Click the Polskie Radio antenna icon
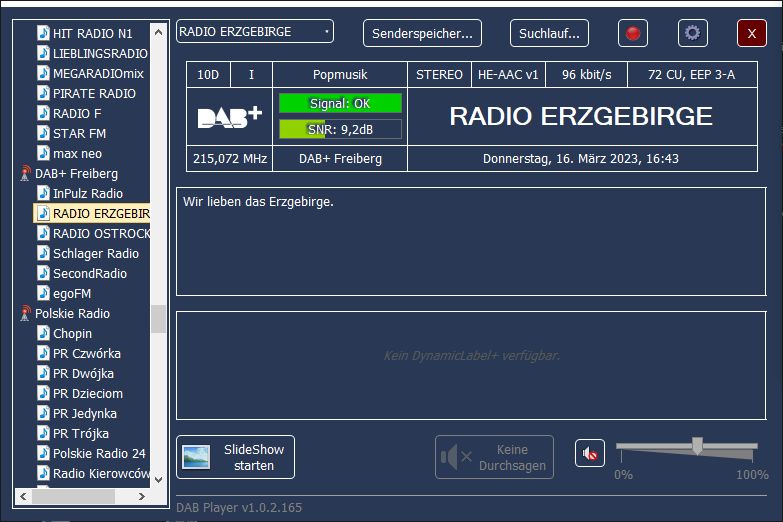The height and width of the screenshot is (522, 783). (x=25, y=314)
